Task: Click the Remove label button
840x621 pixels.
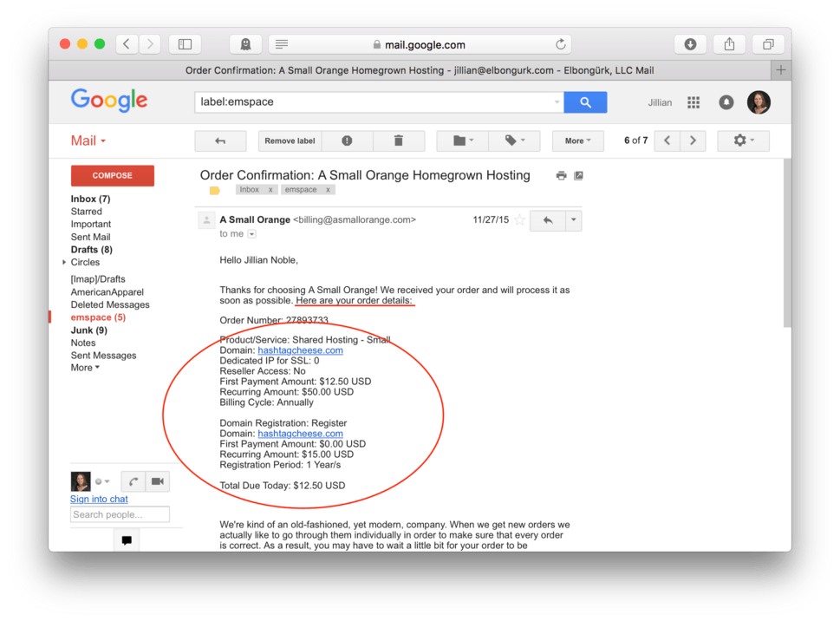Action: [290, 141]
